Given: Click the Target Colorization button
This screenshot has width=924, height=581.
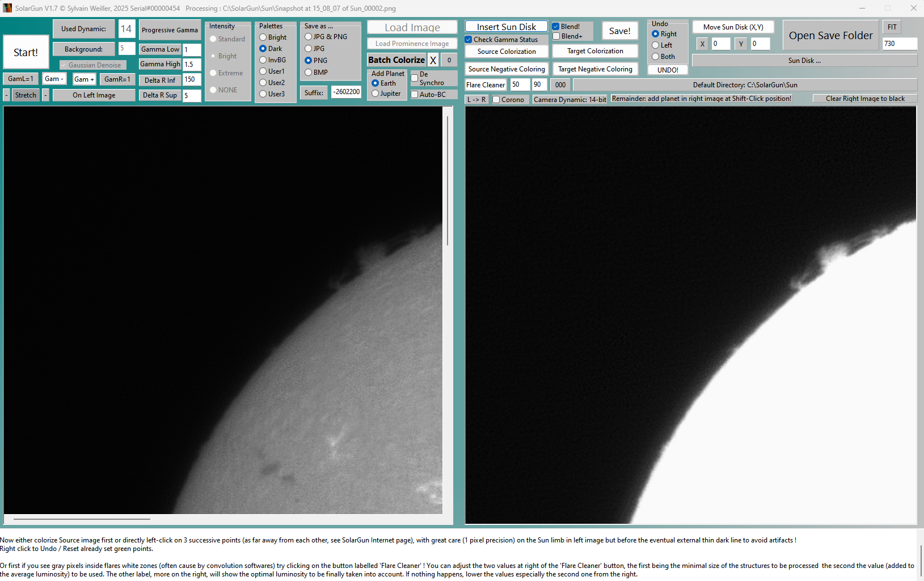Looking at the screenshot, I should 595,51.
